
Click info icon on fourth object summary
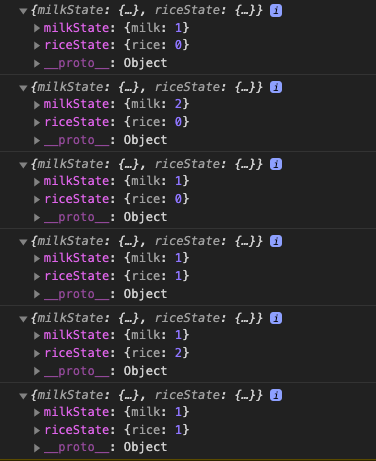(276, 241)
